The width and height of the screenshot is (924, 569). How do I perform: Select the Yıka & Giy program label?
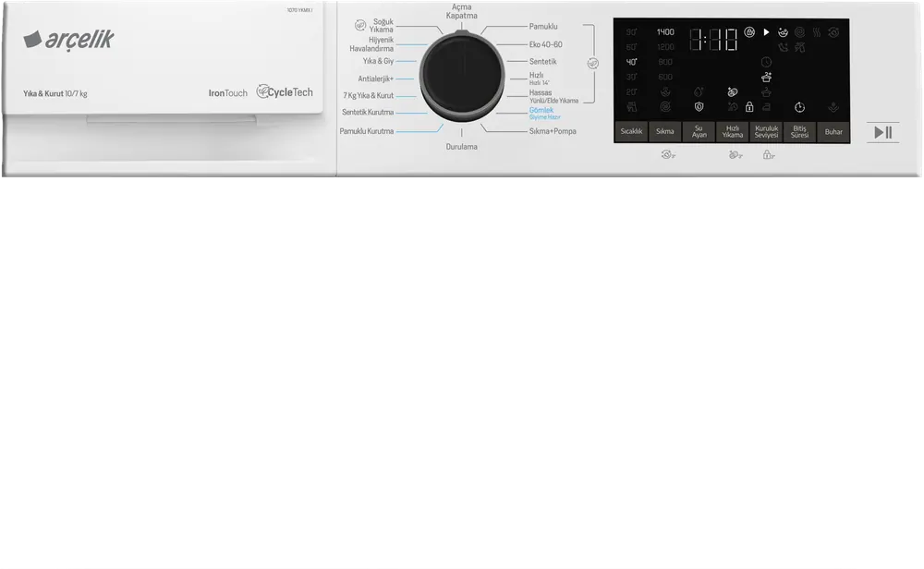coord(378,61)
